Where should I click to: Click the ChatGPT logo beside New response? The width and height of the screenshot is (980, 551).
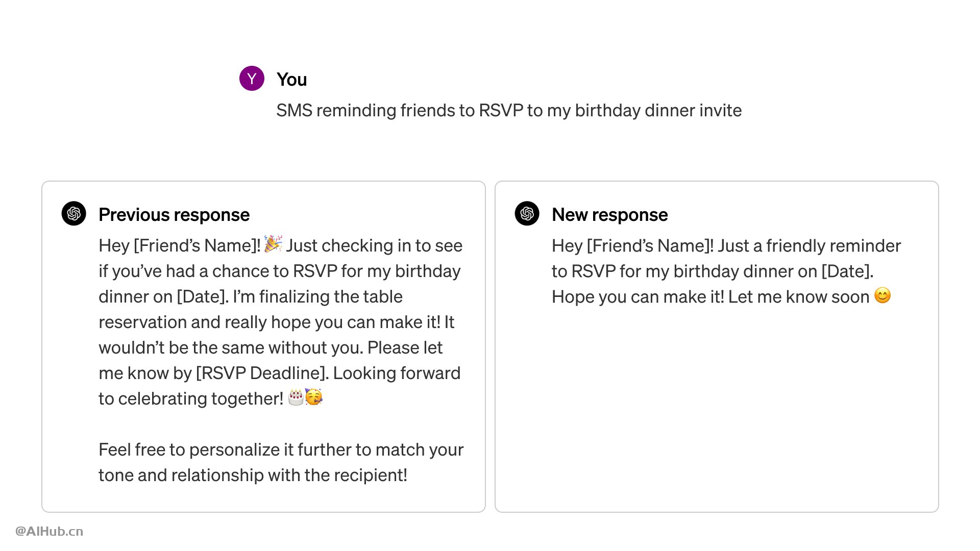pos(527,213)
